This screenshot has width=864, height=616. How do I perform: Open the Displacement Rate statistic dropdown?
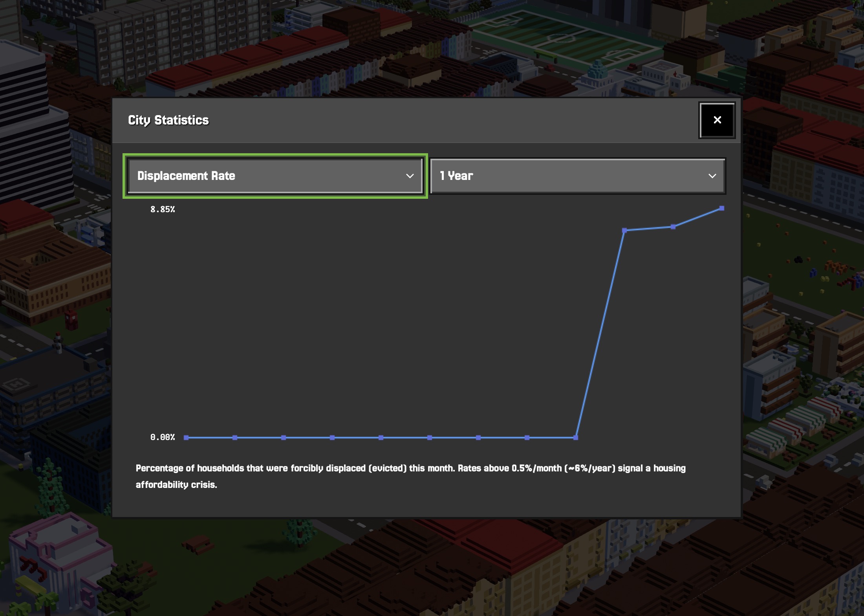tap(275, 176)
